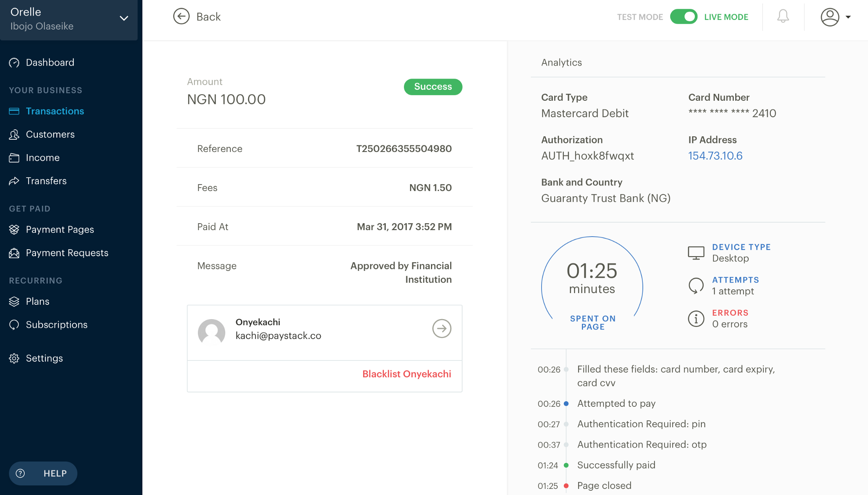This screenshot has width=868, height=495.
Task: Click the Customers people icon
Action: 14,135
